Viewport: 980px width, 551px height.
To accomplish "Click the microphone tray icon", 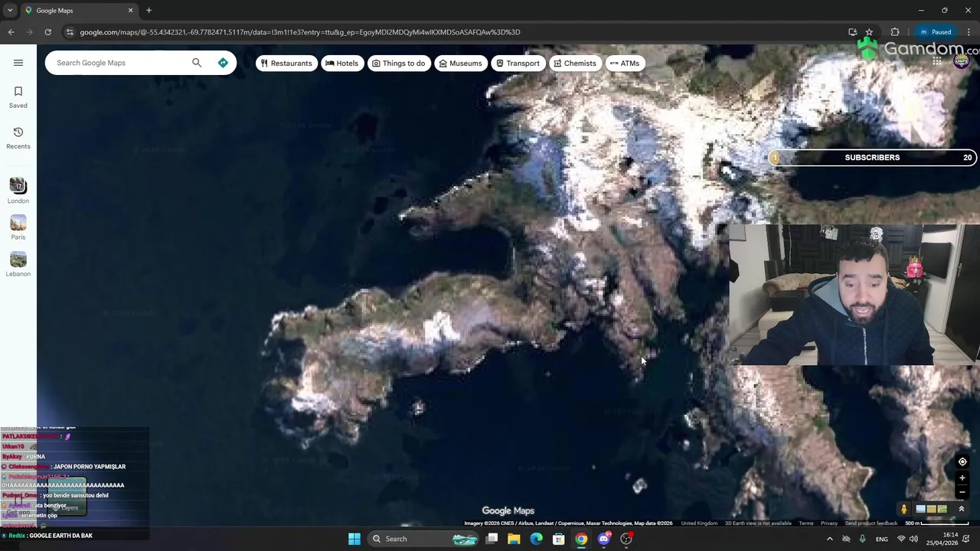I will (x=862, y=539).
